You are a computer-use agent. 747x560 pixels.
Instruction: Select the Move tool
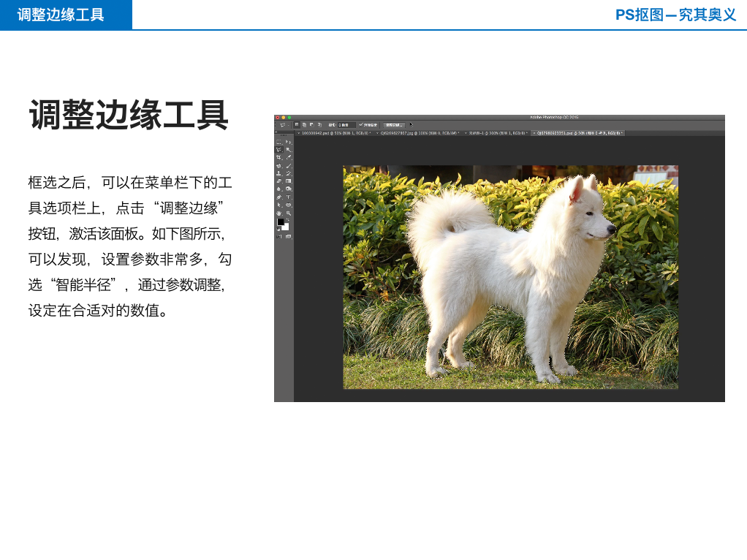click(x=289, y=142)
